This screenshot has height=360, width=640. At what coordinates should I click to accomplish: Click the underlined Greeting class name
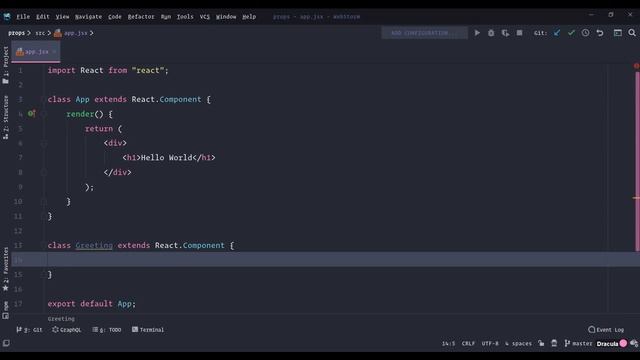point(94,245)
